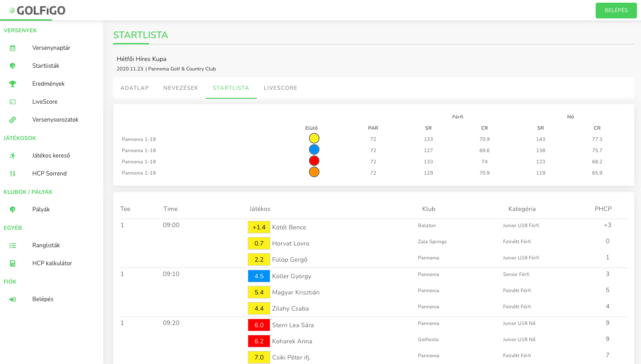Viewport: 641px width, 364px height.
Task: Click the Játékos column header
Action: pos(260,209)
